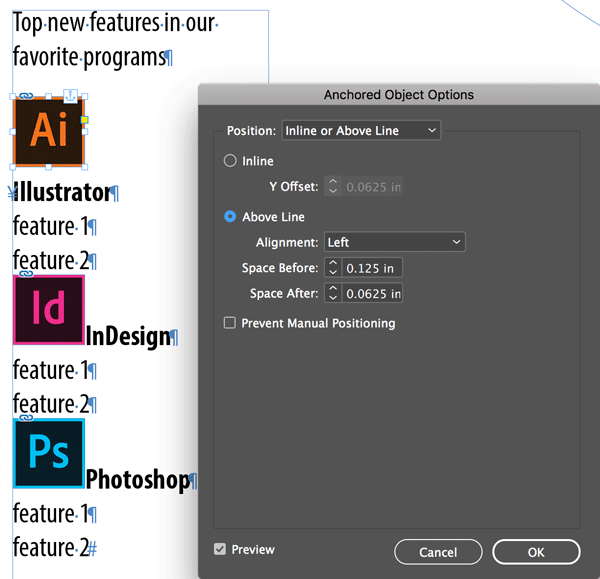
Task: Click the yellow square handle on the Ai frame
Action: pos(85,120)
